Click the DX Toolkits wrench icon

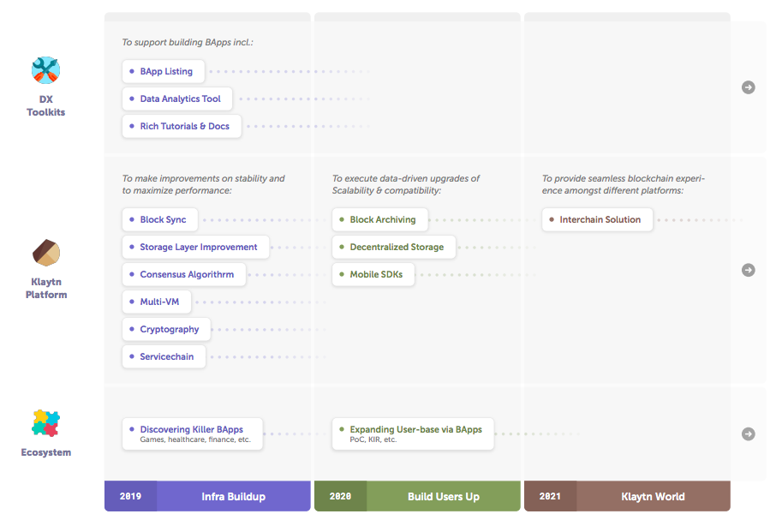point(46,70)
